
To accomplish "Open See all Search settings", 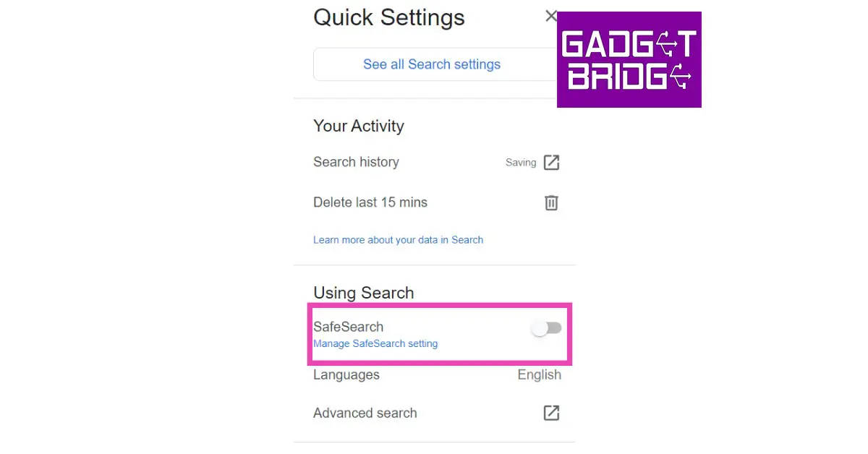I will [x=432, y=64].
